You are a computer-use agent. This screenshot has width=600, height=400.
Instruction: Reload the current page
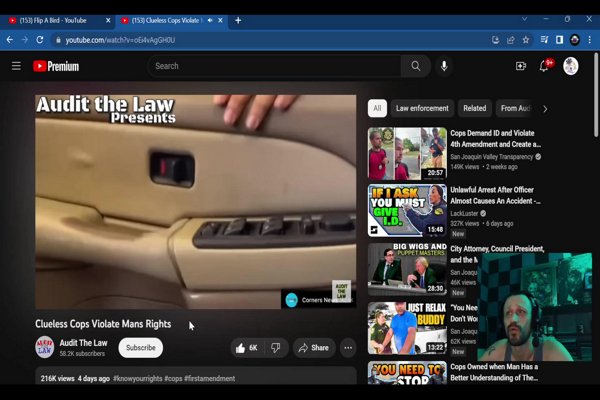pos(40,40)
